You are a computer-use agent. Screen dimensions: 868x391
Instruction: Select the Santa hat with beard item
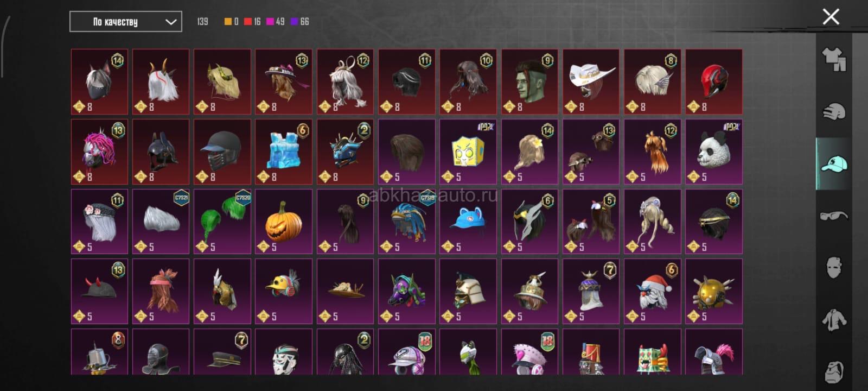point(653,291)
